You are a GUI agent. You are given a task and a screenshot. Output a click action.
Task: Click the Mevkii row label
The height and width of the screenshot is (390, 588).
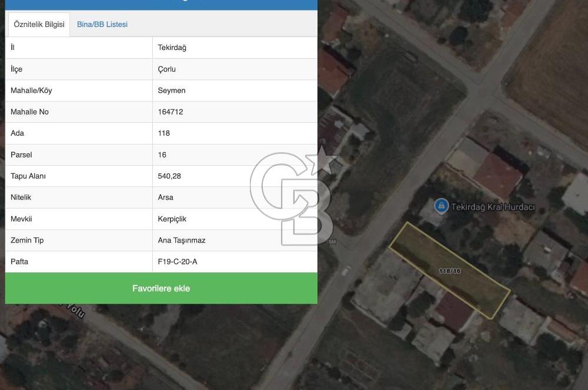point(21,219)
